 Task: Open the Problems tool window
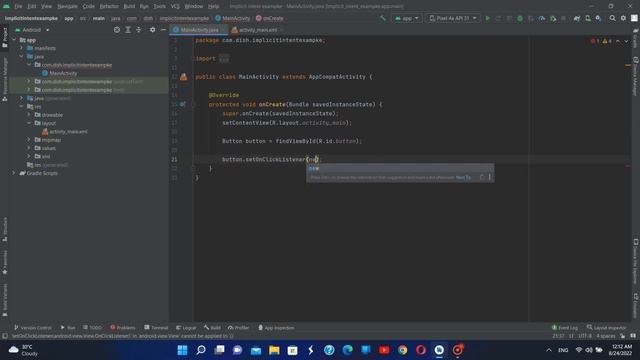tap(123, 327)
